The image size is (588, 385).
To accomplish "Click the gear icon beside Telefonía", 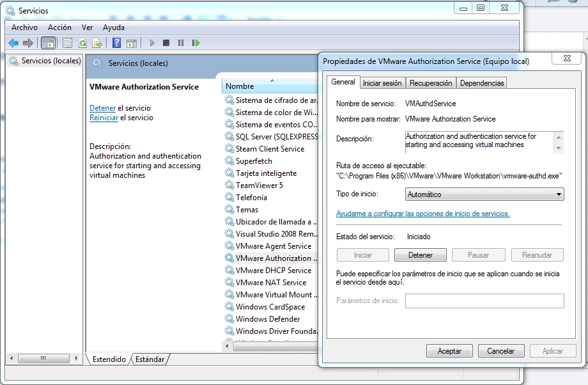I will (229, 198).
